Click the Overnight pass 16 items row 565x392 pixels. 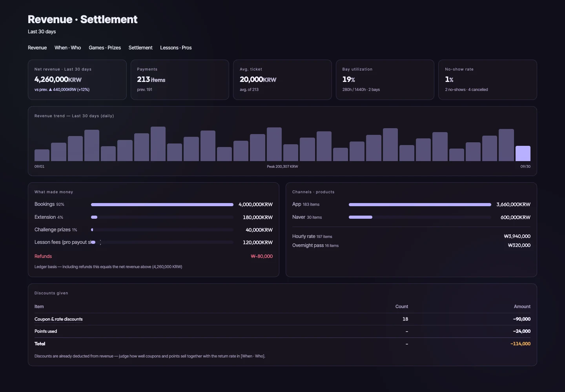(x=411, y=245)
